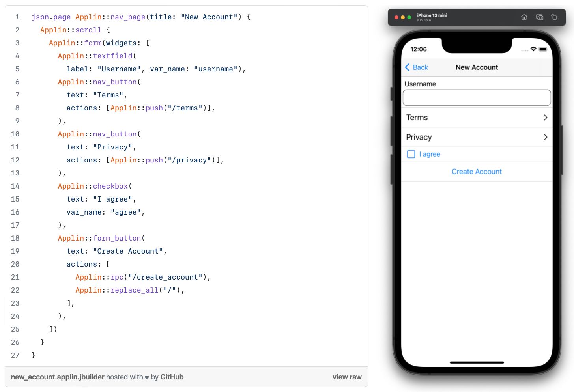Click the "checkbox" keyword on line 14
This screenshot has height=392, width=574.
(x=110, y=186)
